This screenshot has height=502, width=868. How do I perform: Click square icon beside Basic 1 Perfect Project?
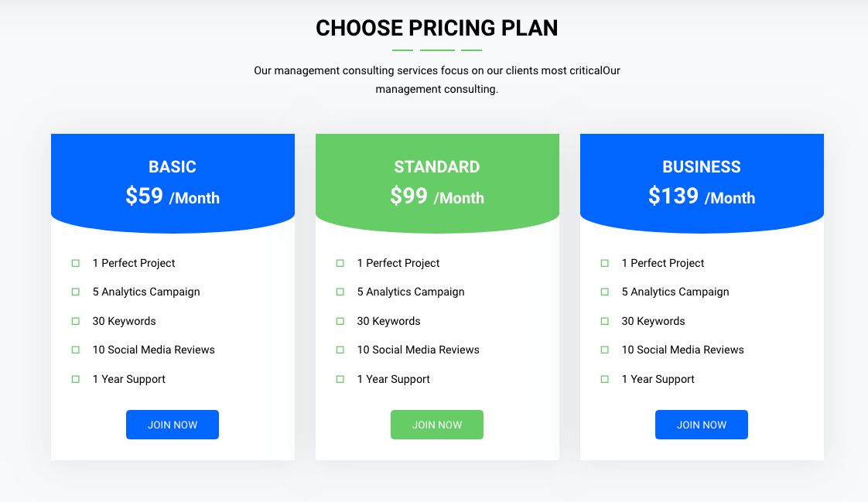point(75,264)
